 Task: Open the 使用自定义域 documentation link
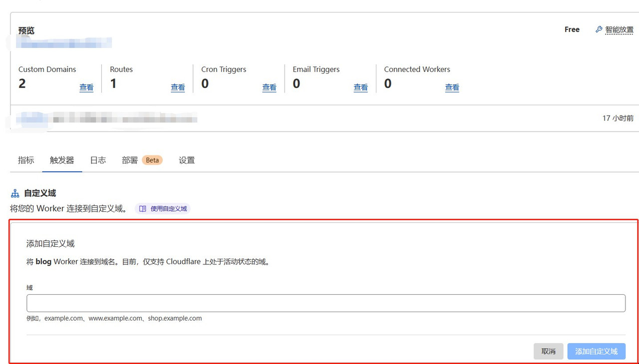[x=163, y=208]
